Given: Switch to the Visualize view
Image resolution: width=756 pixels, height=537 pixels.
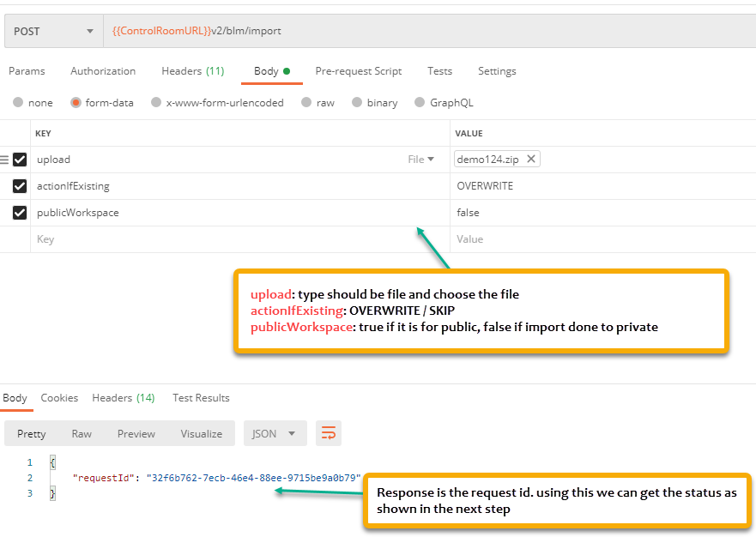Looking at the screenshot, I should click(x=202, y=434).
